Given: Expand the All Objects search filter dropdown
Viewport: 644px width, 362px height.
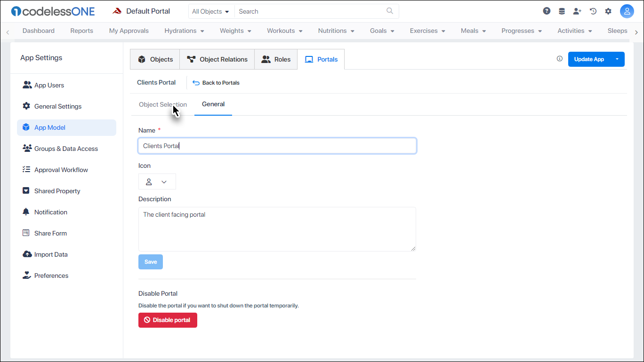Looking at the screenshot, I should [211, 11].
